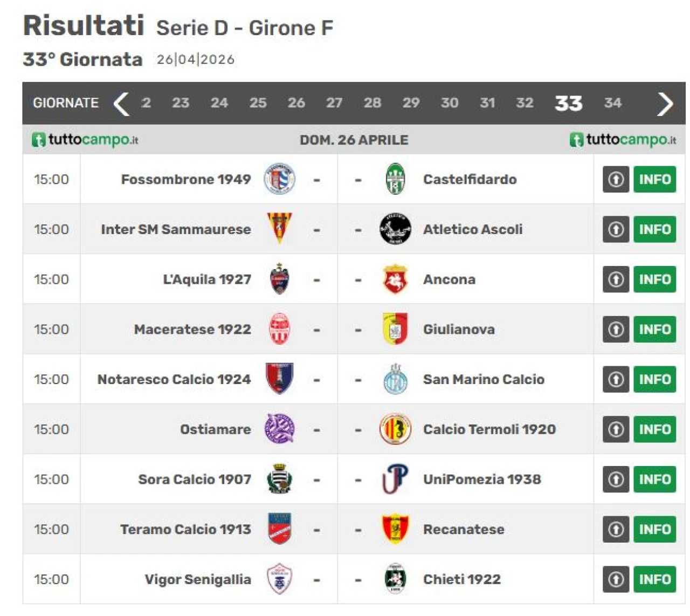Viewport: 690px width, 616px height.
Task: Open INFO for Maceratese vs Giulianova
Action: (x=654, y=329)
